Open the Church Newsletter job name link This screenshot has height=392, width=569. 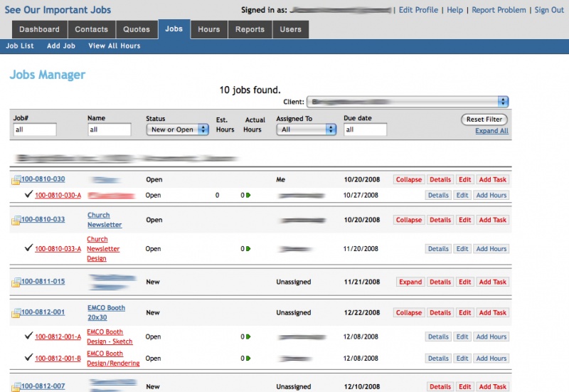105,220
